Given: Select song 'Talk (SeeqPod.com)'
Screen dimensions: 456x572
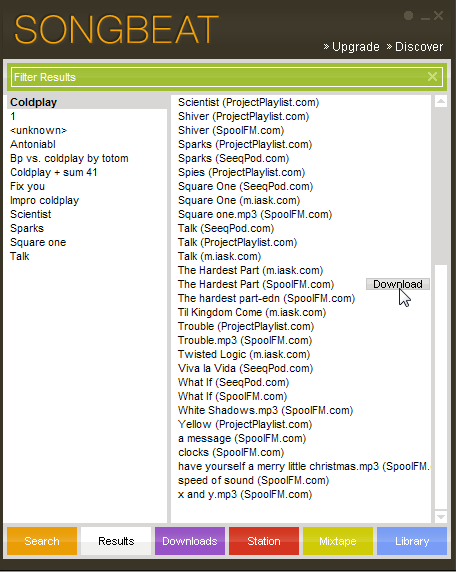Looking at the screenshot, I should click(226, 228).
